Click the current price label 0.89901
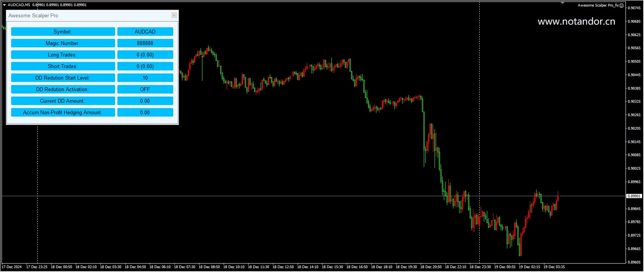This screenshot has height=272, width=644. point(634,196)
